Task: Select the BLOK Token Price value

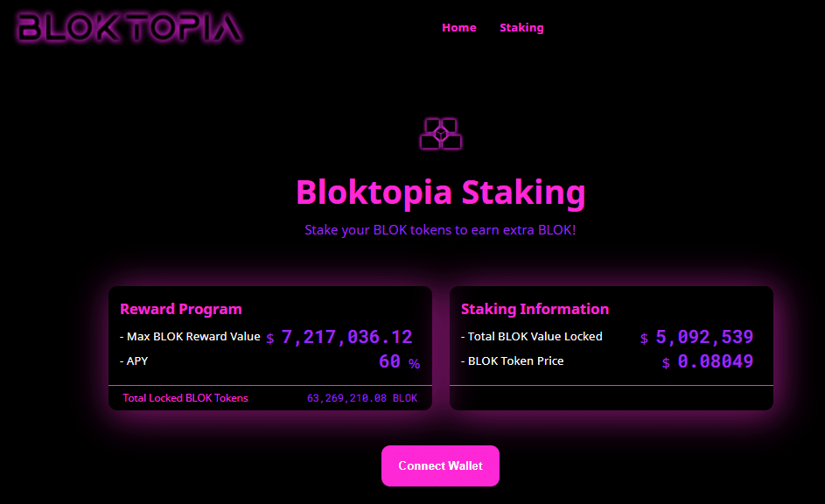Action: pyautogui.click(x=715, y=360)
